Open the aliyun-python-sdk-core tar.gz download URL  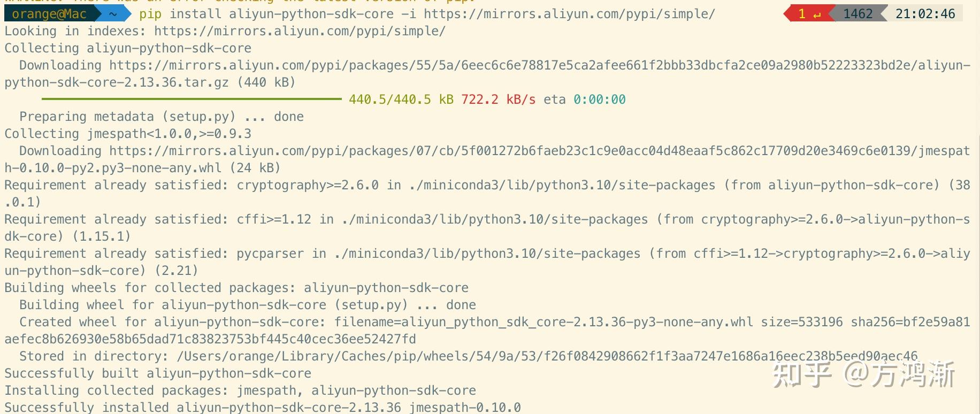487,74
